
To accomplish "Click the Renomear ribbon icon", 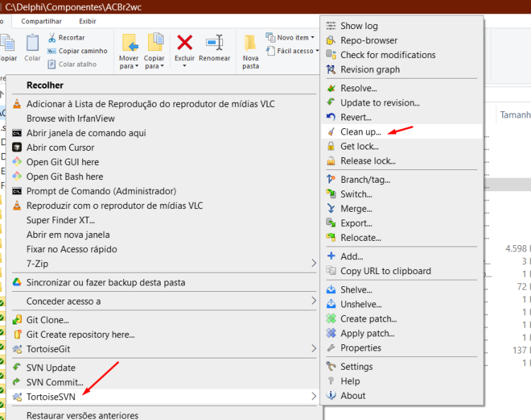I will click(215, 42).
